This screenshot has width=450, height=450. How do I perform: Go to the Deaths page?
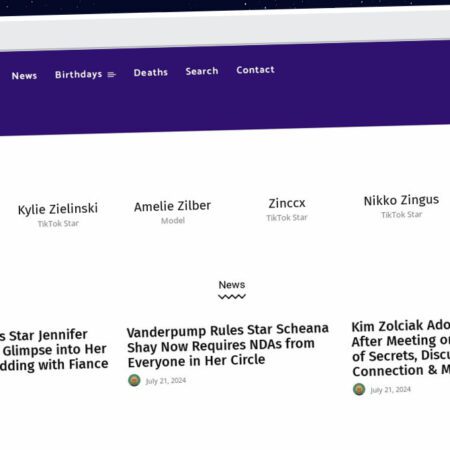(x=151, y=72)
